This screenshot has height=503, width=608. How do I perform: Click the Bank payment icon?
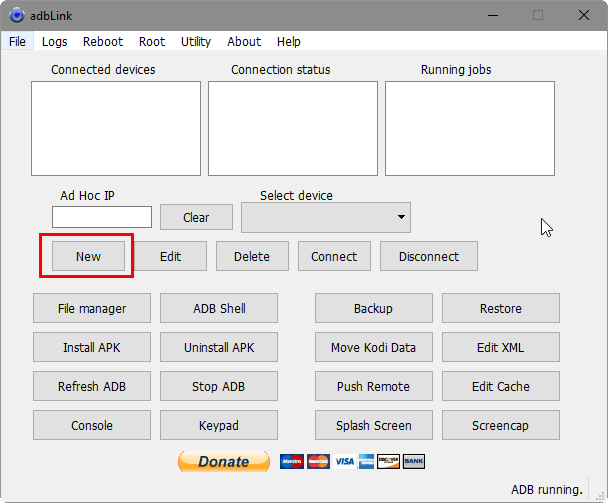point(414,462)
